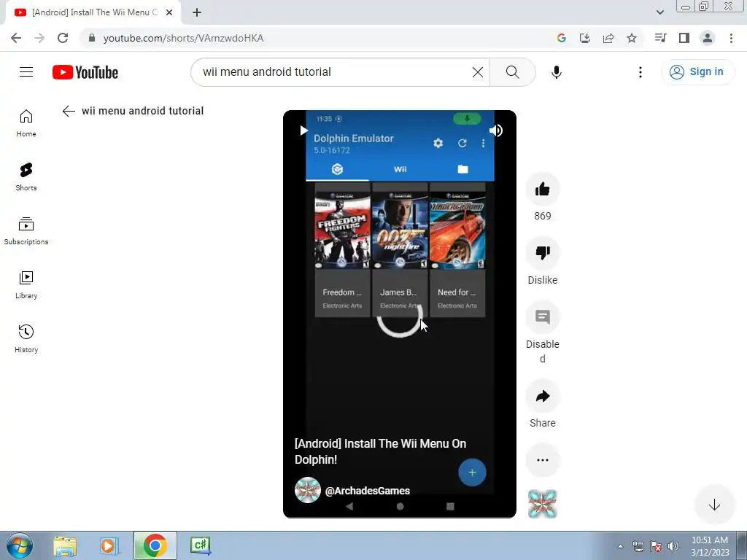Select the Install The Wii Menu tab

(x=93, y=12)
